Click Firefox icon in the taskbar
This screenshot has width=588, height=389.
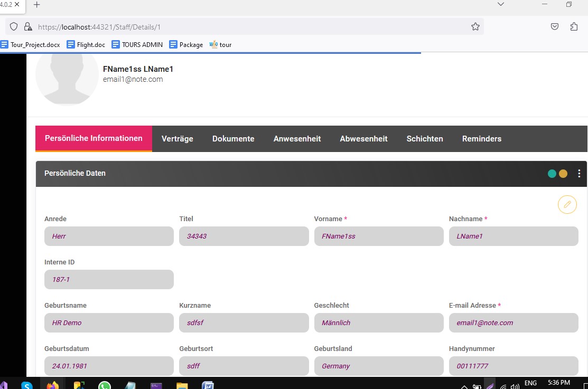tap(53, 385)
